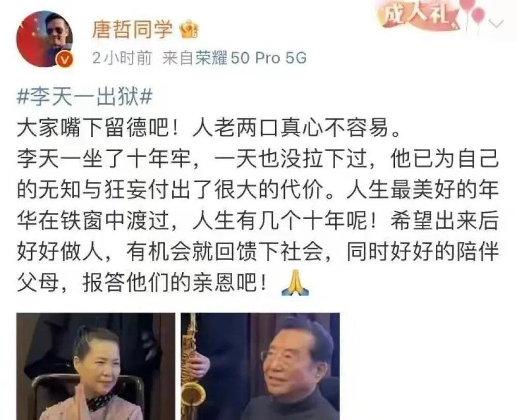
Task: Open left photo of woman clapping
Action: (96, 366)
